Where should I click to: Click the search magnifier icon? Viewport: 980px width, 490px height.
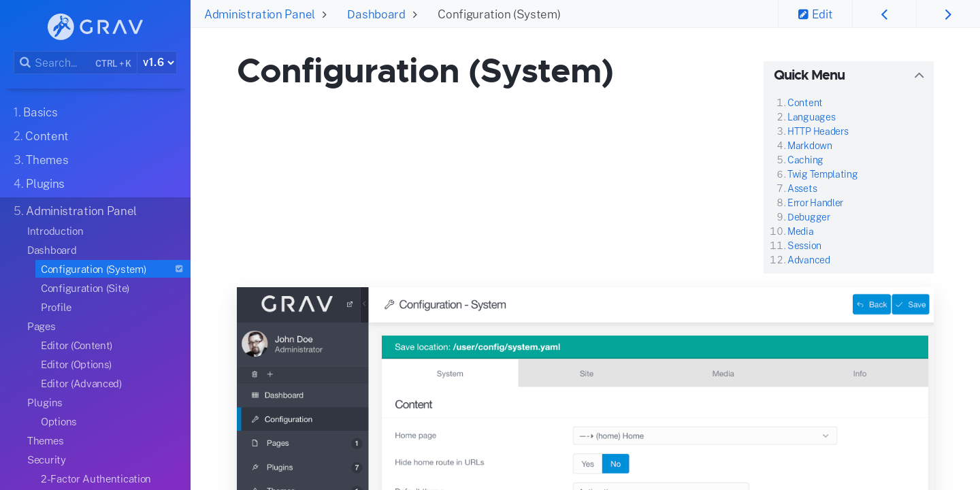pos(24,63)
